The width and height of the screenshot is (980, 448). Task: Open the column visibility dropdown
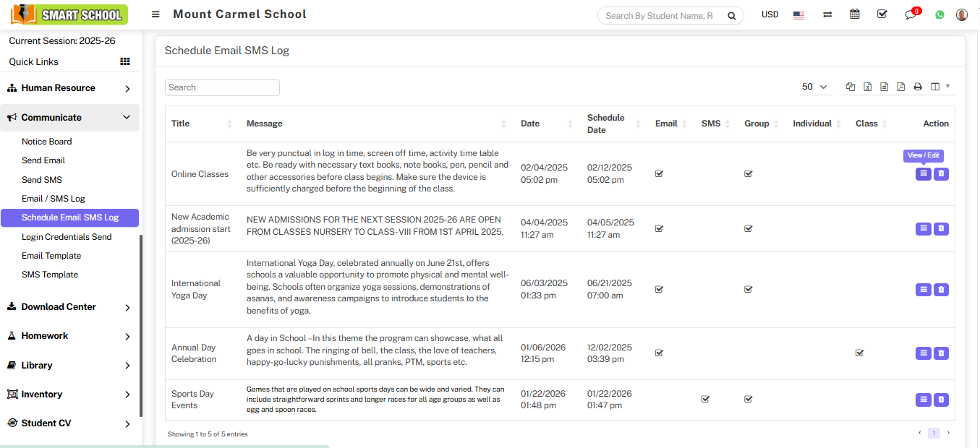click(939, 87)
